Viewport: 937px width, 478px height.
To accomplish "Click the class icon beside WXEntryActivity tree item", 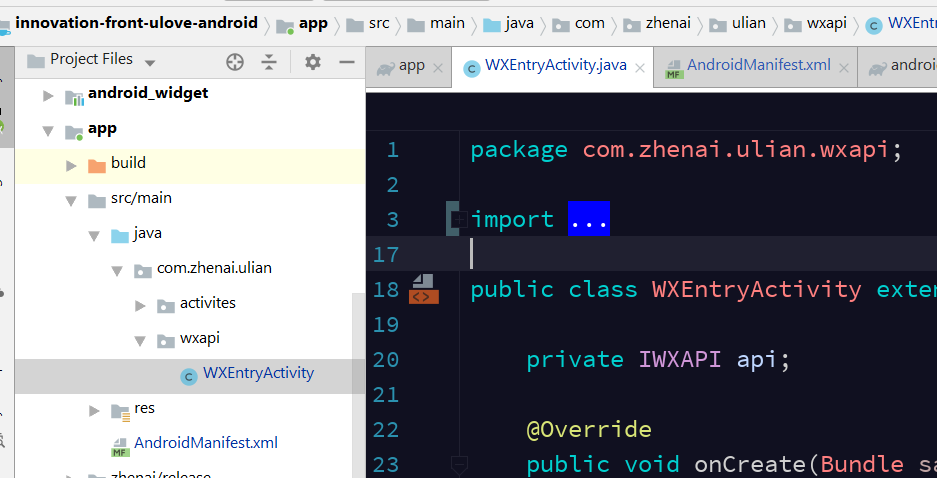I will [189, 376].
